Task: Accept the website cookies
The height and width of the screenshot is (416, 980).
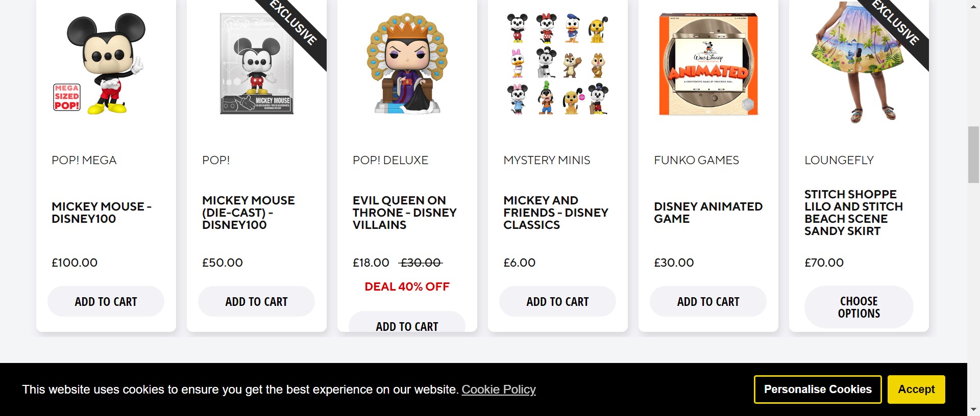Action: [916, 389]
